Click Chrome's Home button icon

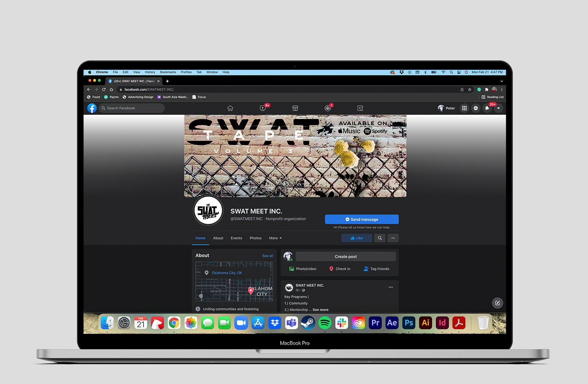pyautogui.click(x=111, y=89)
